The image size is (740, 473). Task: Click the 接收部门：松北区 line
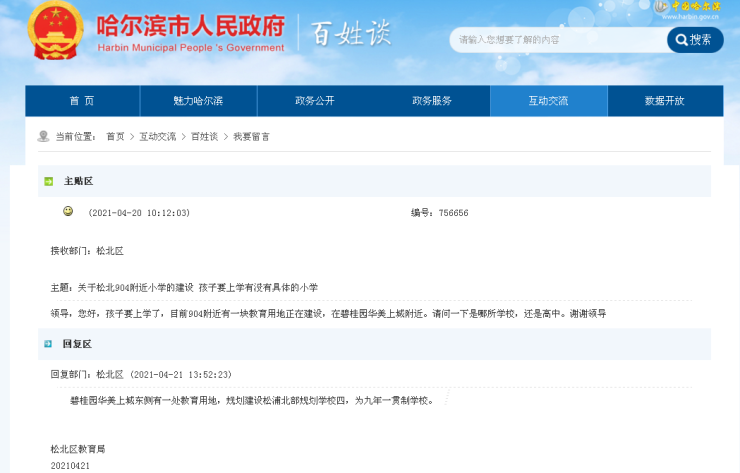87,251
